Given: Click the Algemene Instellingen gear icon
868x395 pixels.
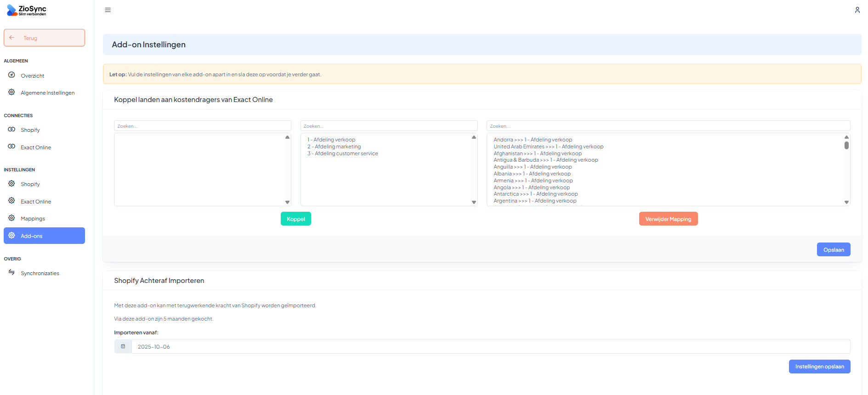Looking at the screenshot, I should (11, 92).
